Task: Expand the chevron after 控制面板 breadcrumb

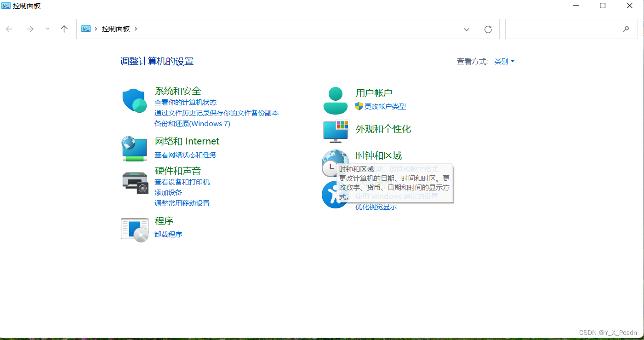Action: (x=136, y=29)
